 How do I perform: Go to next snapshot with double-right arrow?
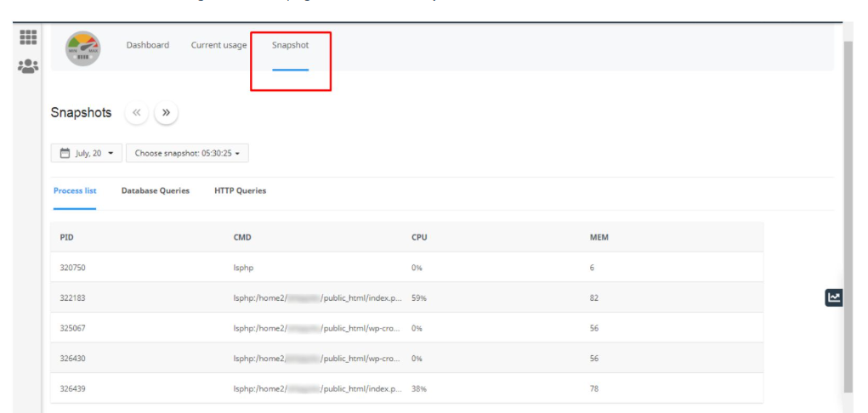pyautogui.click(x=166, y=112)
